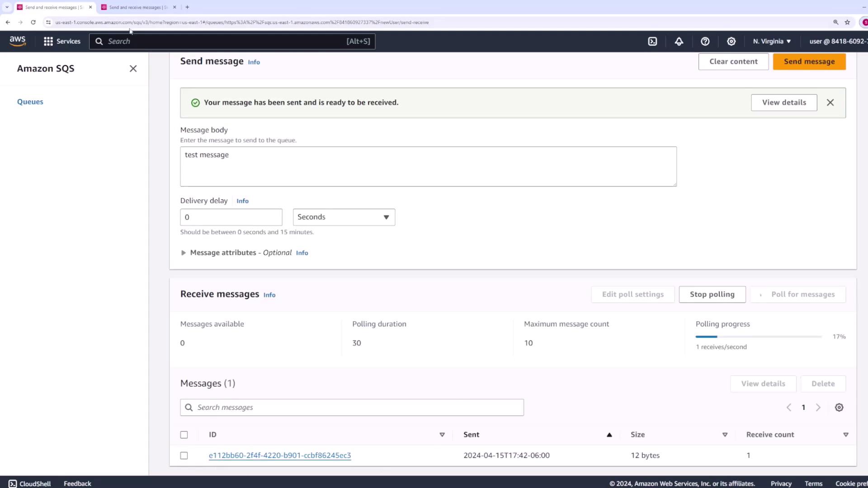Open Queues in the sidebar

(x=30, y=102)
